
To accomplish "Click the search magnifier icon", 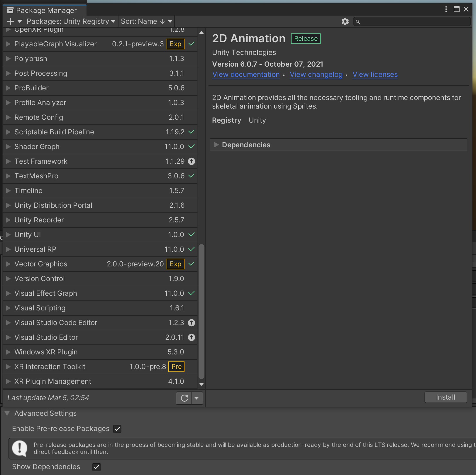I will pos(358,21).
